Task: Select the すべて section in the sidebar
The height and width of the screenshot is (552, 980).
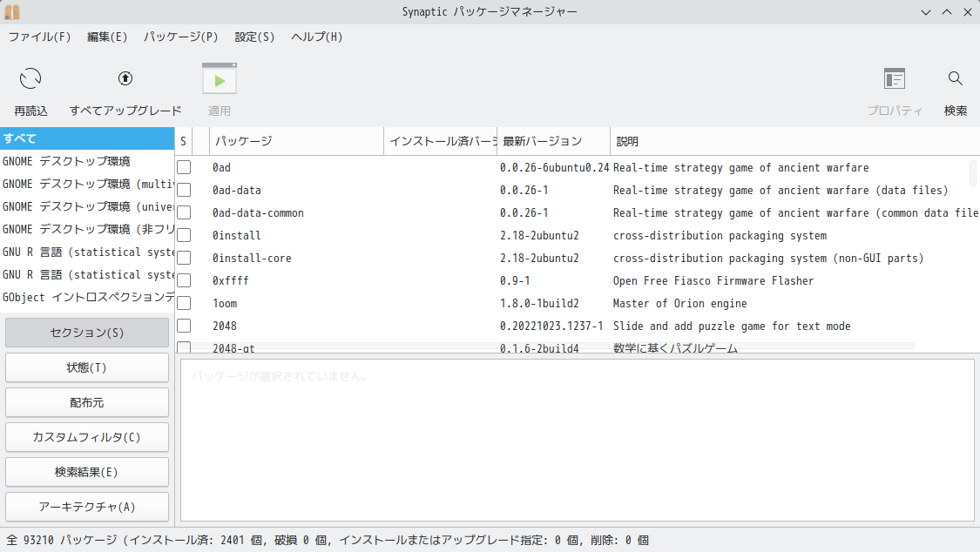Action: pyautogui.click(x=87, y=138)
